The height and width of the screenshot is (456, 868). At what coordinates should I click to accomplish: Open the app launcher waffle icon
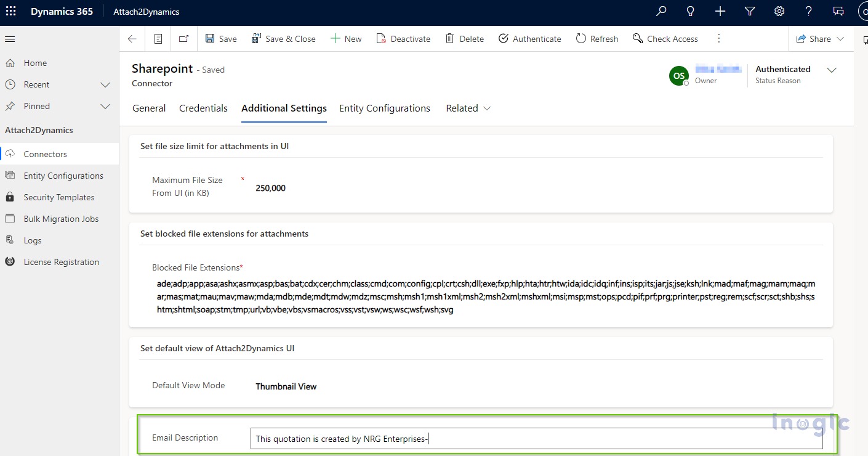11,12
